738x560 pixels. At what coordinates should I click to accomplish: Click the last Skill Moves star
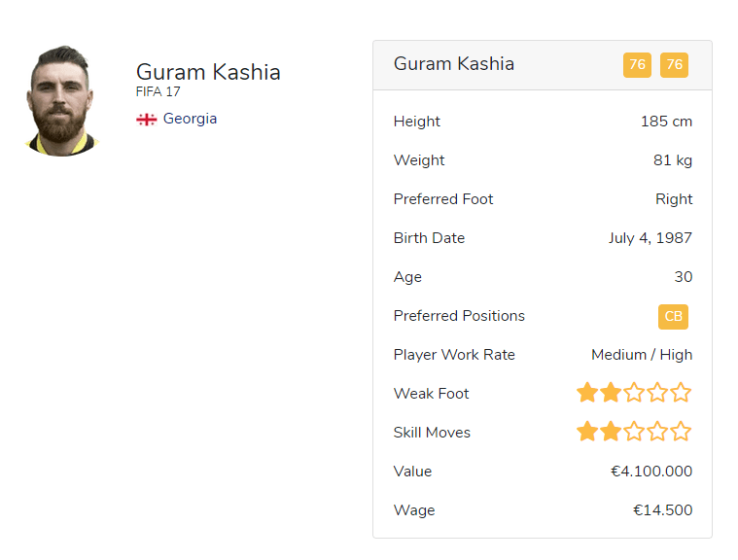click(x=681, y=432)
